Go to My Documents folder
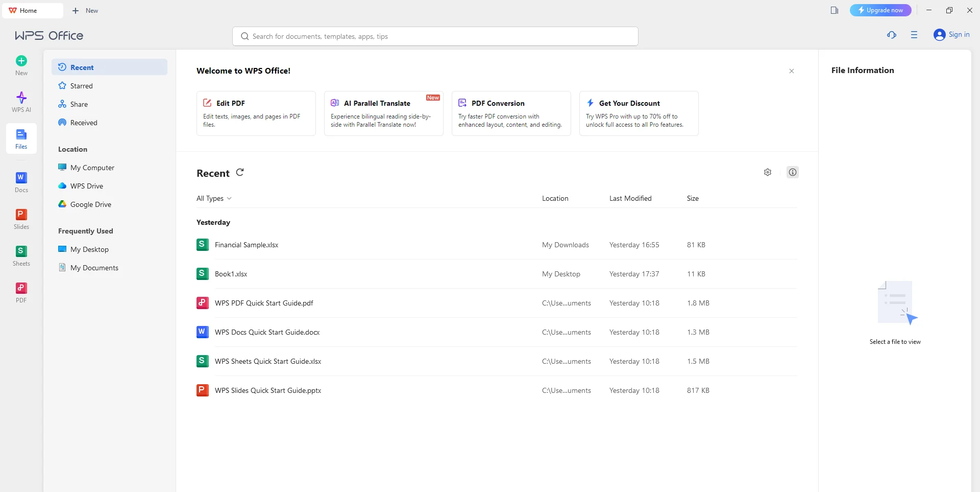The height and width of the screenshot is (492, 980). click(x=109, y=268)
